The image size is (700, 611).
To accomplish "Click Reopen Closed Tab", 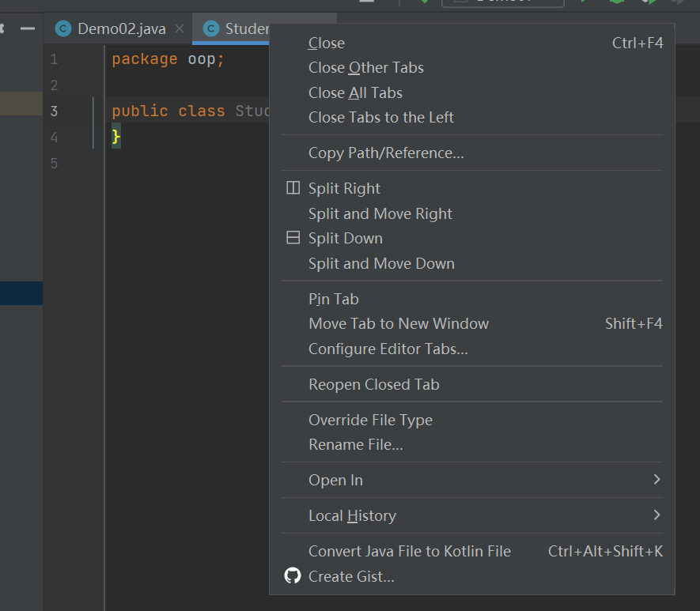I will point(374,384).
